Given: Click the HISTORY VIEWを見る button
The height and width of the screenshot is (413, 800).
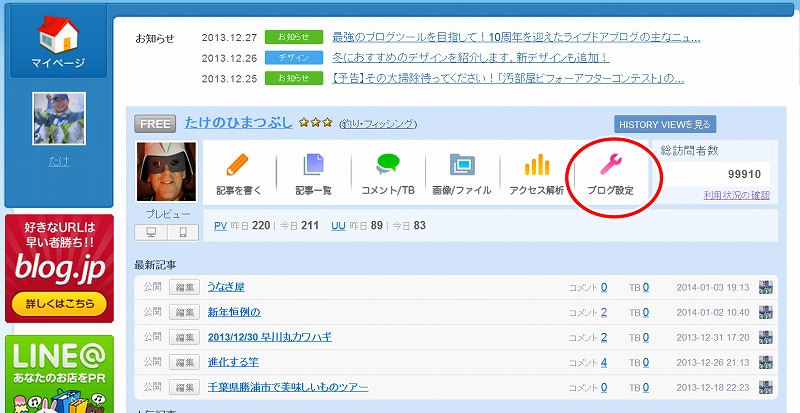Looking at the screenshot, I should (x=665, y=124).
